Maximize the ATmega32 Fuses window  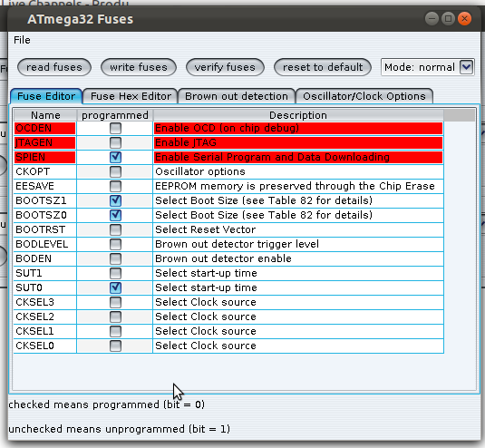click(448, 19)
